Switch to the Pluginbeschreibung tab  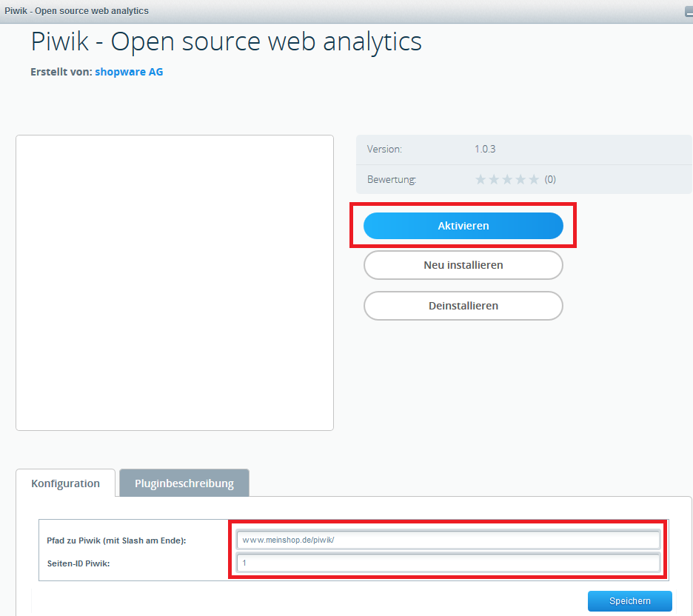[184, 483]
